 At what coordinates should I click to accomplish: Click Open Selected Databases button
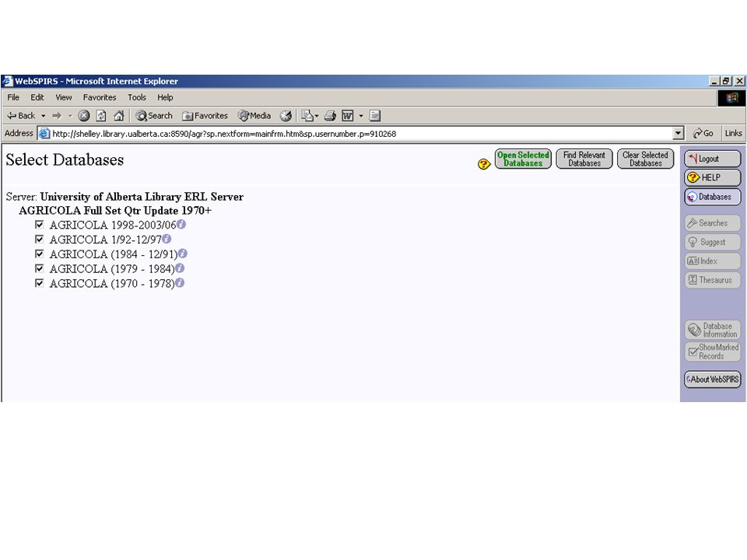[x=523, y=159]
